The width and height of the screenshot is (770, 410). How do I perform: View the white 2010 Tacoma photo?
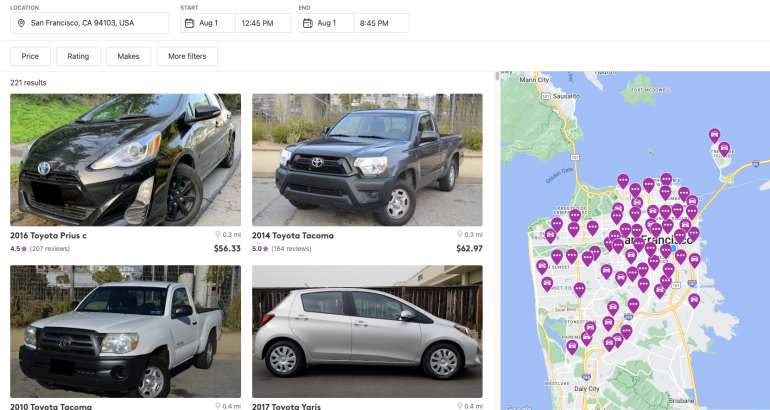click(125, 332)
